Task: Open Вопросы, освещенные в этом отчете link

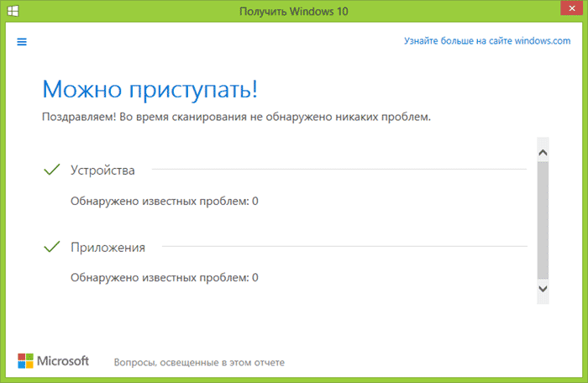Action: tap(199, 363)
